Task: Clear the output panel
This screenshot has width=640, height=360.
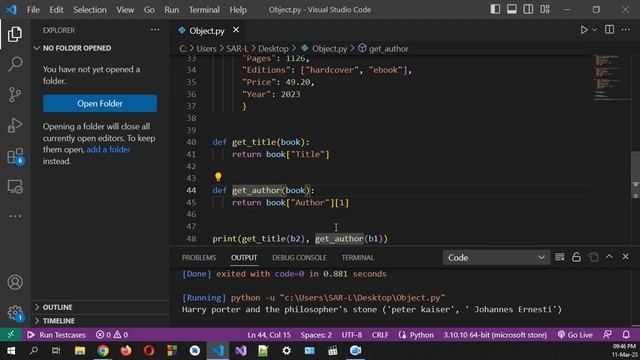Action: tap(560, 257)
